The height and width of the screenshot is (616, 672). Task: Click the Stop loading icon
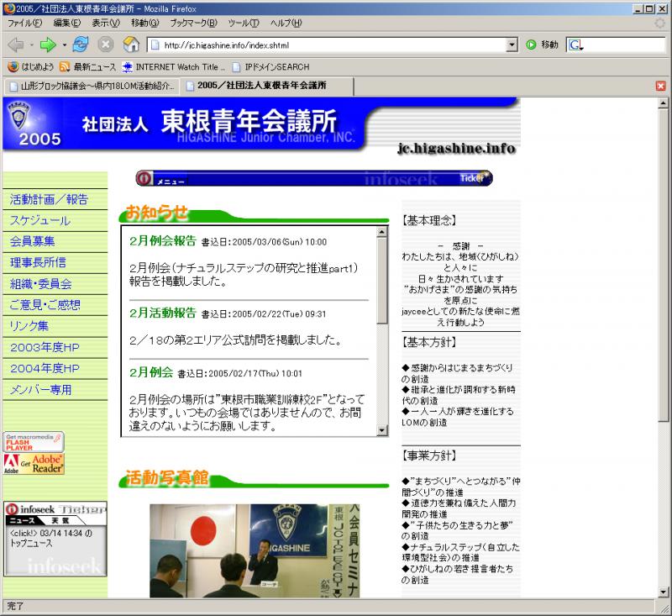click(106, 45)
